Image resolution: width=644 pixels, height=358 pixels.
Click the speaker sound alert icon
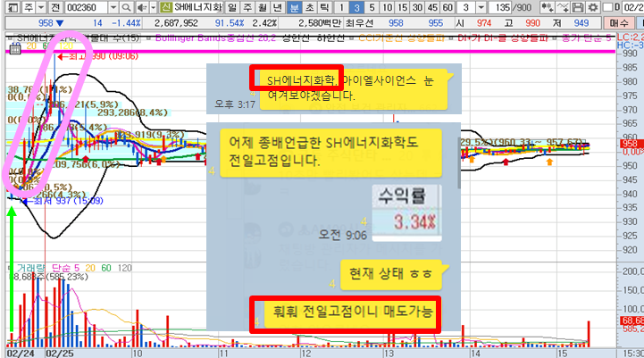142,7
